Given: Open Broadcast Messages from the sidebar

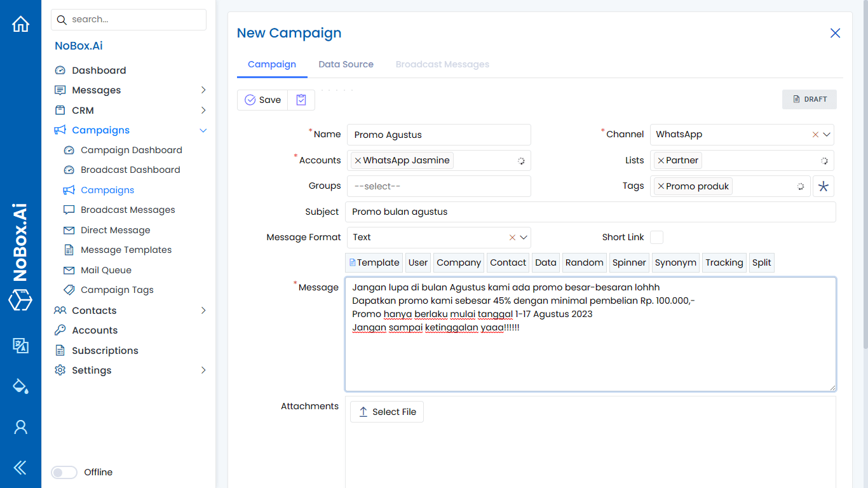Looking at the screenshot, I should click(x=129, y=209).
